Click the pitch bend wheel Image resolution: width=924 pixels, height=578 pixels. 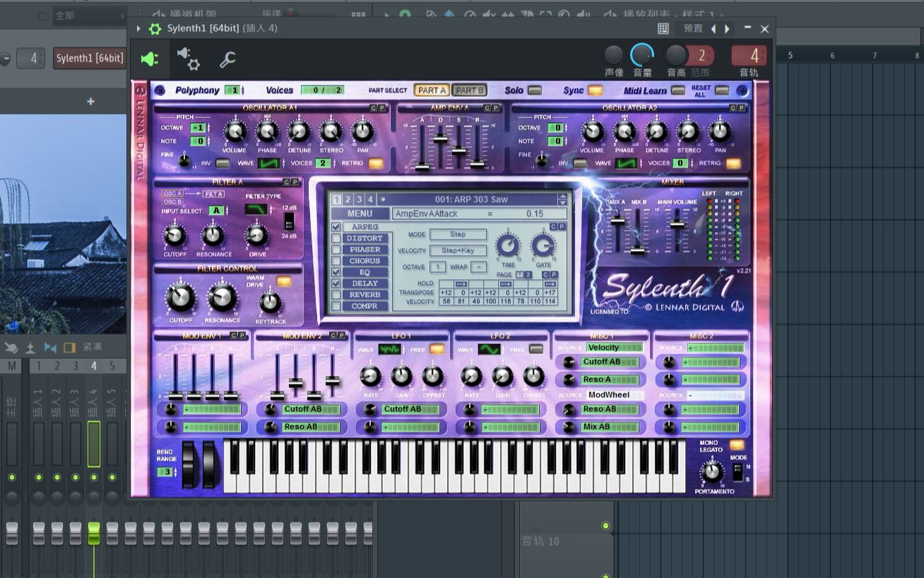click(x=189, y=464)
